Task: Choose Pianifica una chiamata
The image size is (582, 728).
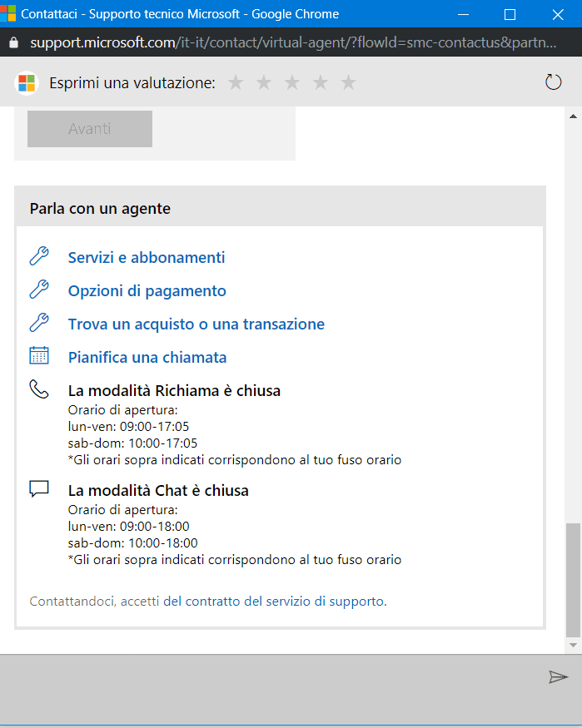Action: [147, 358]
